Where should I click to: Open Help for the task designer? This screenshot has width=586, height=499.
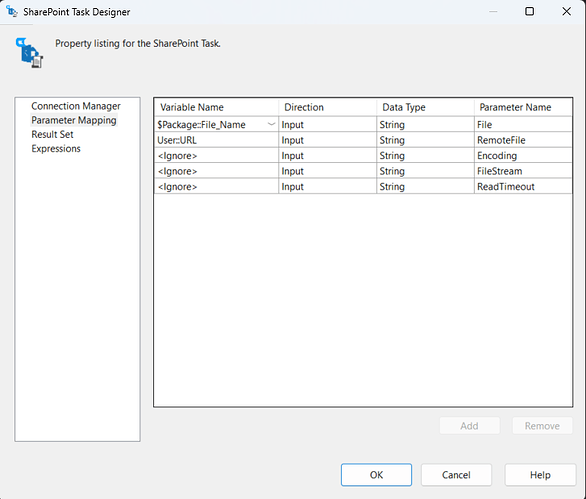[x=540, y=475]
